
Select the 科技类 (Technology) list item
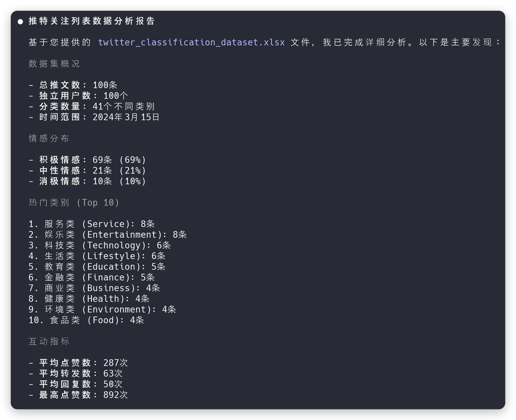pyautogui.click(x=100, y=245)
